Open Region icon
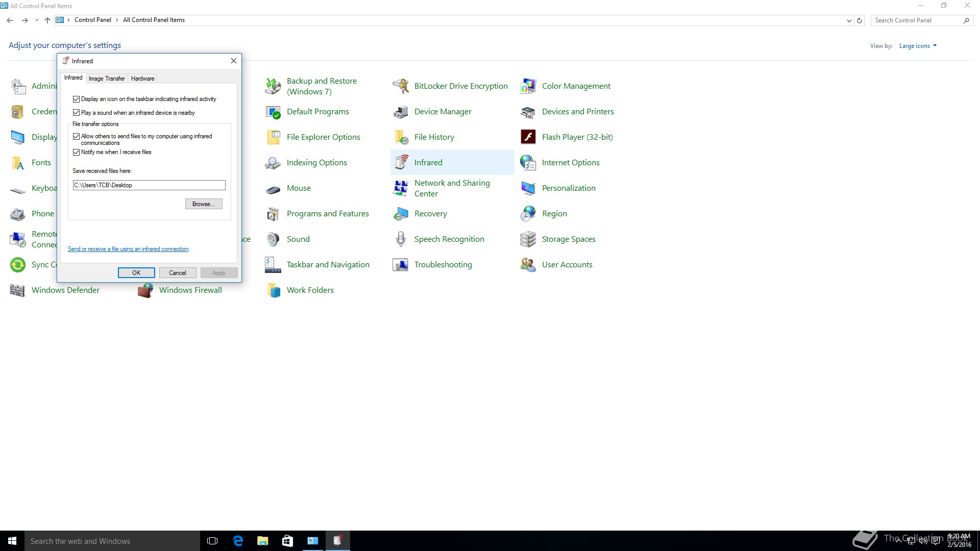 (528, 214)
